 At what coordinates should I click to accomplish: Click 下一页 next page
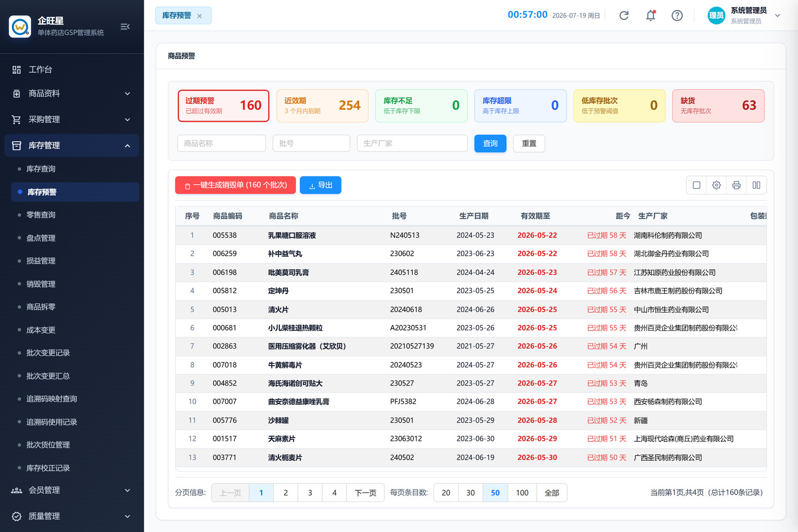click(366, 493)
